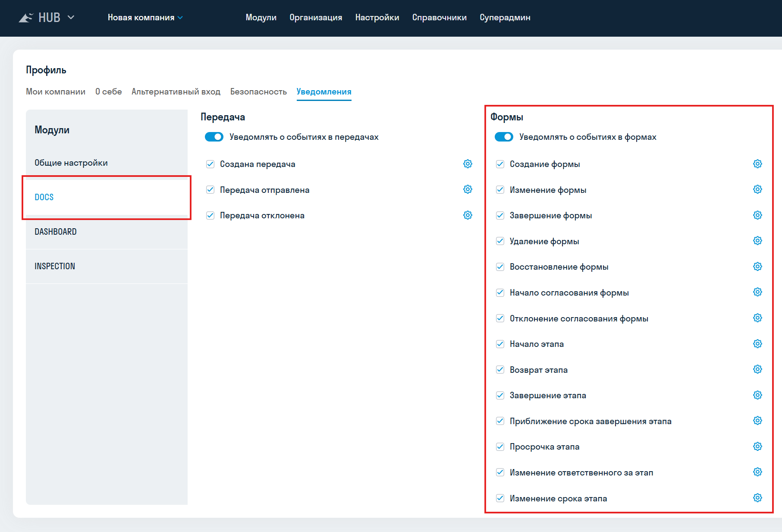The height and width of the screenshot is (532, 782).
Task: Open settings gear for 'Отклонение согласования формы'
Action: [757, 318]
